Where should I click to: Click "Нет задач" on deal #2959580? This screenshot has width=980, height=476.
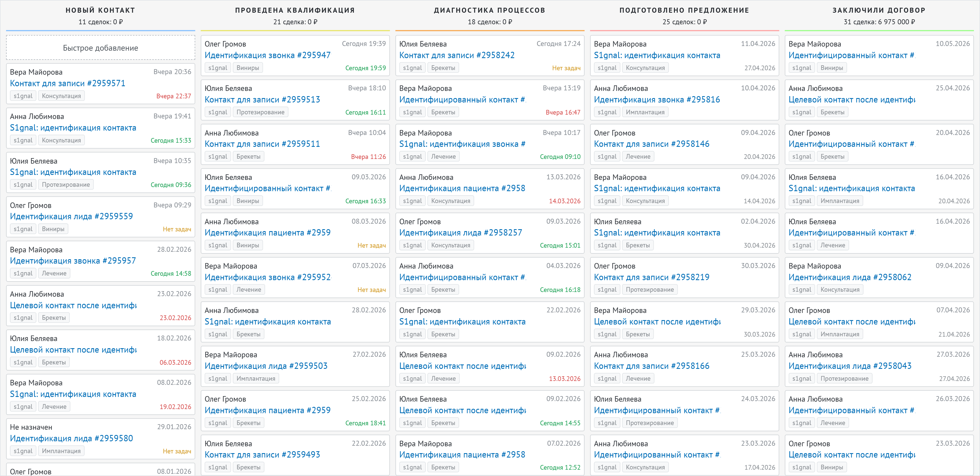tap(177, 451)
